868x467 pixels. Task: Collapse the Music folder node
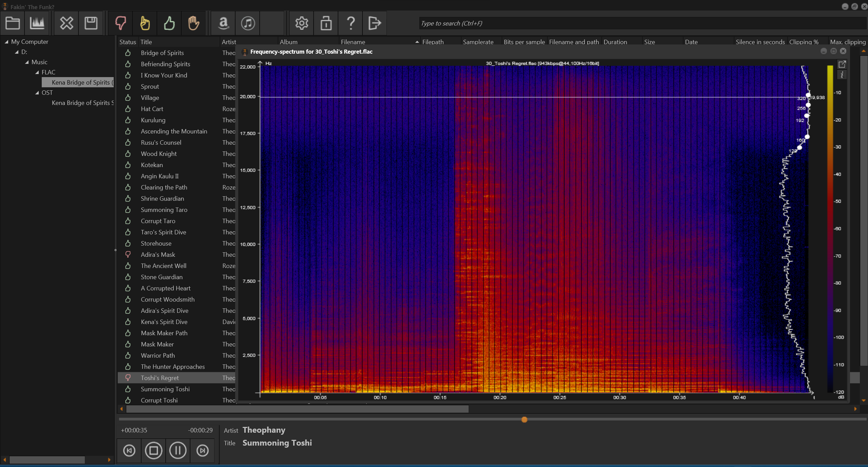[27, 62]
